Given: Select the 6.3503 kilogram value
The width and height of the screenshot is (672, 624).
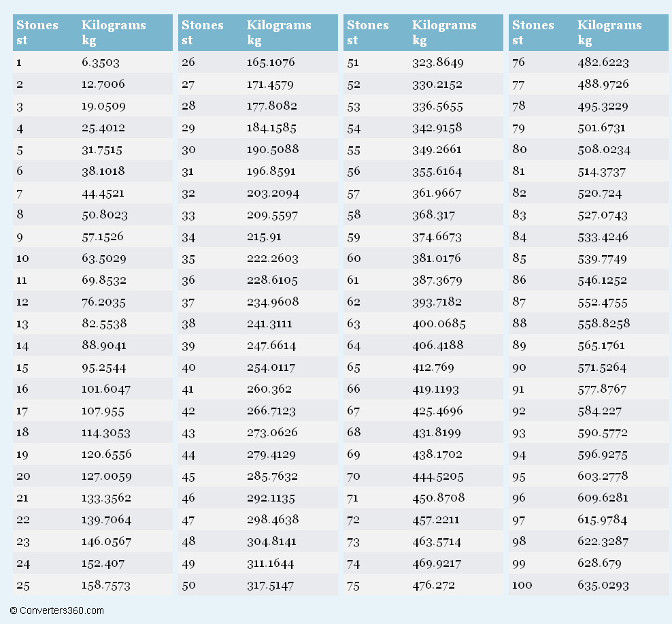Looking at the screenshot, I should tap(101, 63).
